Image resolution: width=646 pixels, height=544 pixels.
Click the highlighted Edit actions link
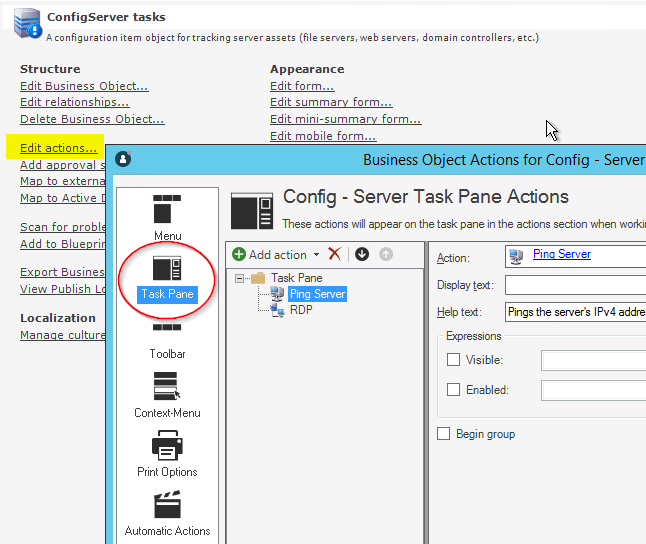coord(59,148)
